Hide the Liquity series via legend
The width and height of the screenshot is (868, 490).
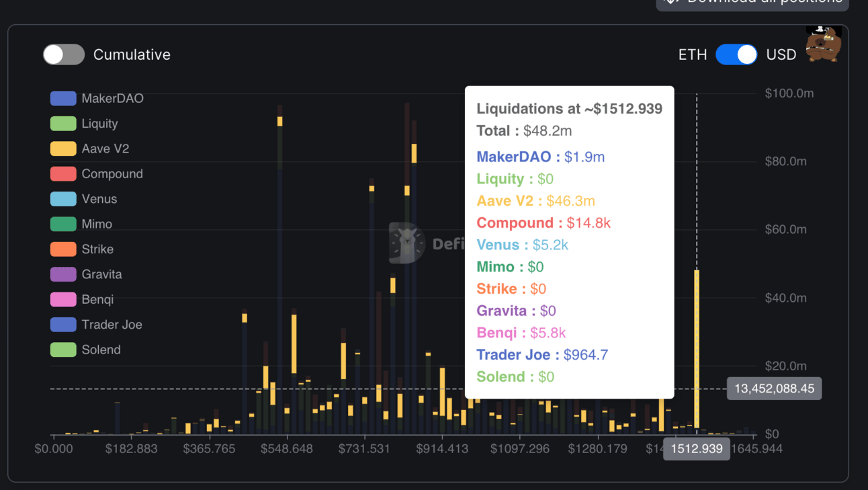[x=84, y=124]
